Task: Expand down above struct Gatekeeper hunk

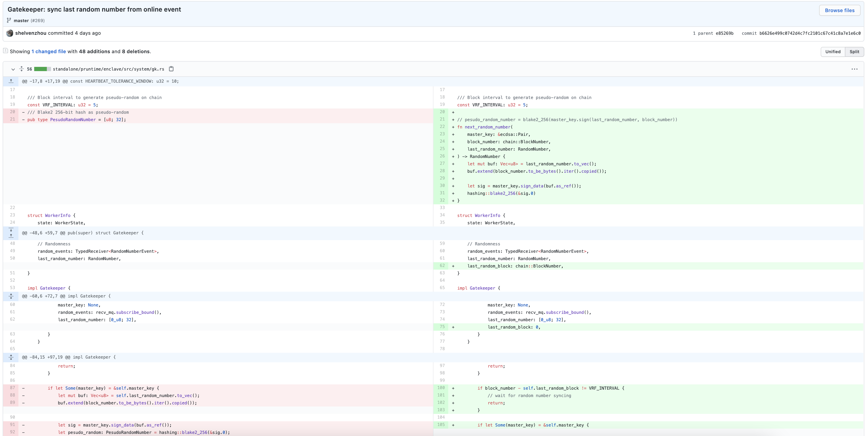Action: click(11, 230)
